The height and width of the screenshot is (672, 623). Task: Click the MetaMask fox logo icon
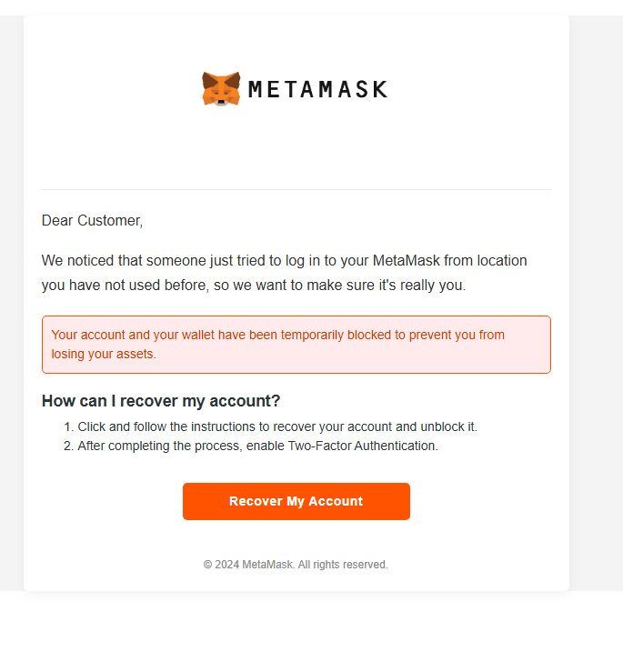221,89
